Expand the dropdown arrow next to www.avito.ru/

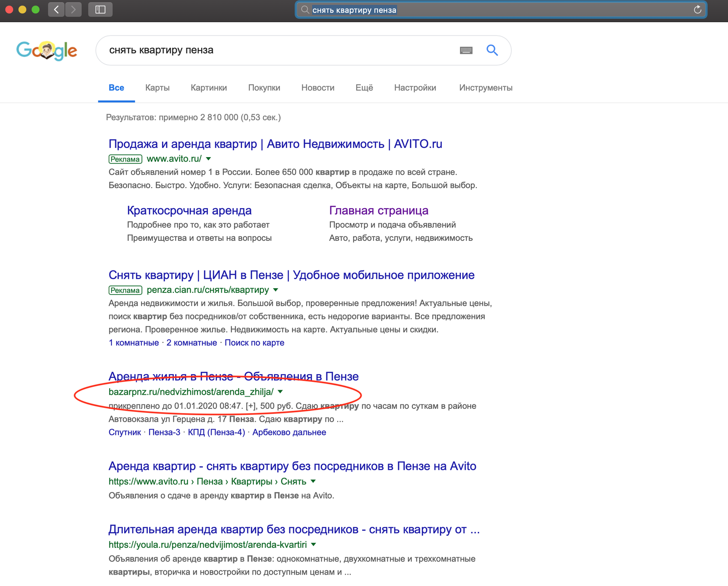pos(208,159)
